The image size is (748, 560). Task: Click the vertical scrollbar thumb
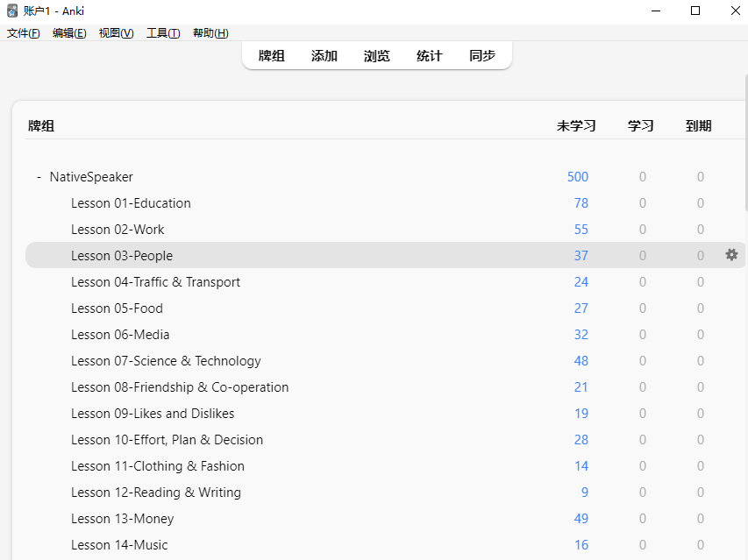(x=746, y=142)
